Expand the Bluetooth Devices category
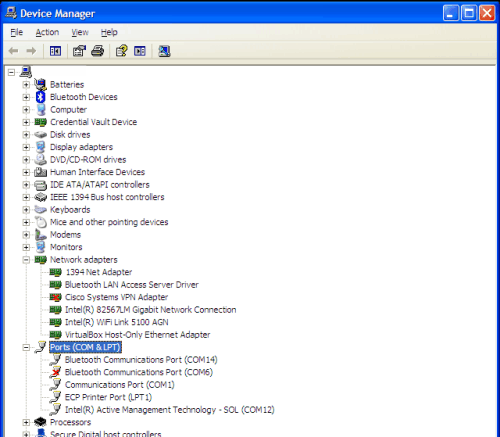 (x=26, y=97)
